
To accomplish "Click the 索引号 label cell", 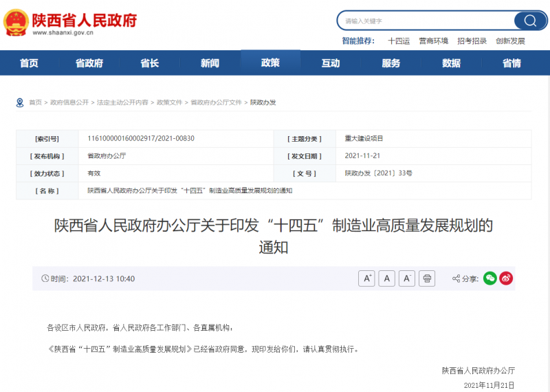I will coord(47,139).
